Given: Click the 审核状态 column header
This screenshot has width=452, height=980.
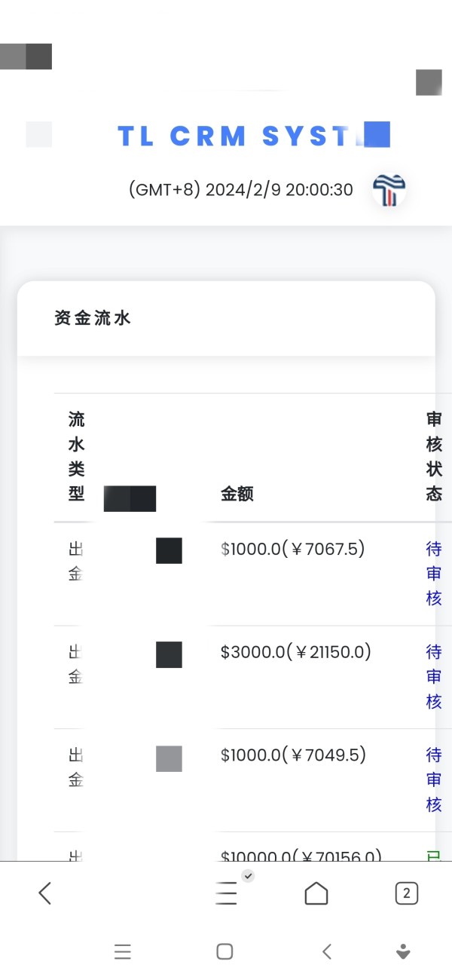Looking at the screenshot, I should pyautogui.click(x=434, y=457).
